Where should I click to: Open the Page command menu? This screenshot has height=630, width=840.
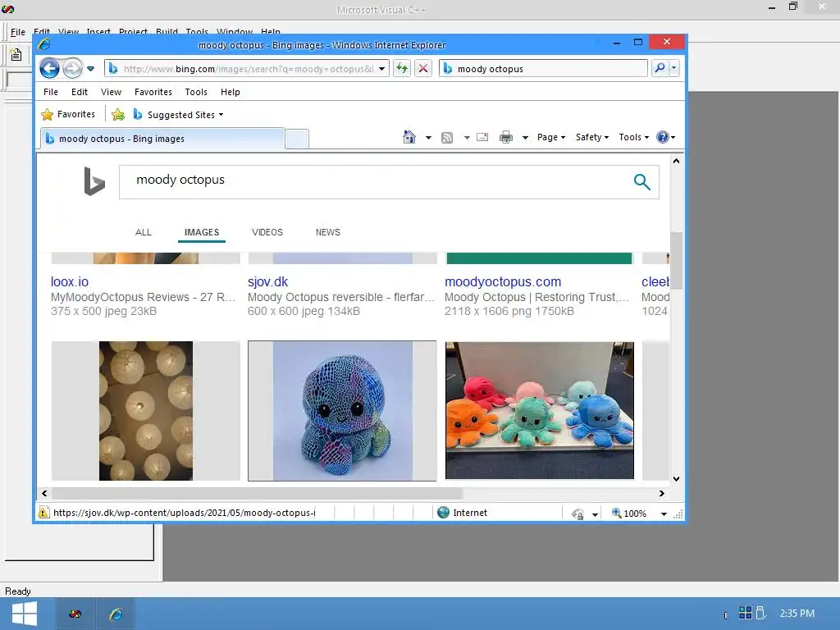[551, 137]
